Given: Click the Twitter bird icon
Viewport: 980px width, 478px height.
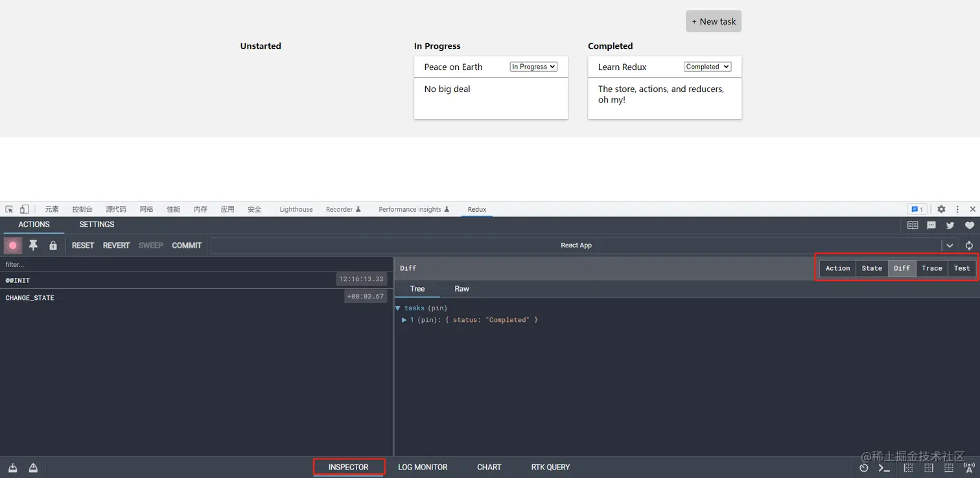Looking at the screenshot, I should pos(950,225).
